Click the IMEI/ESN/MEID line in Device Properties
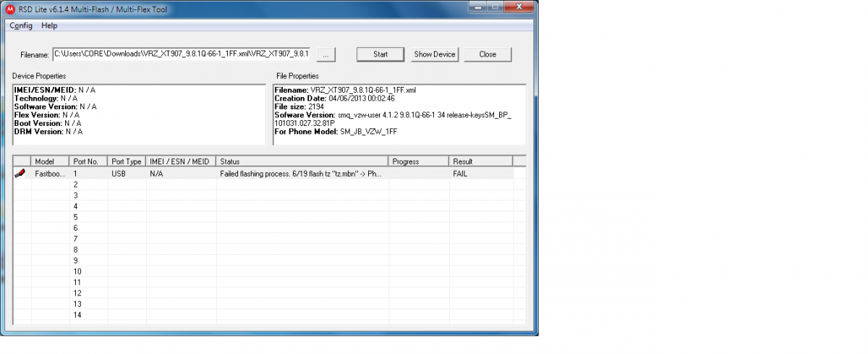Screen dimensions: 868x354 point(55,90)
